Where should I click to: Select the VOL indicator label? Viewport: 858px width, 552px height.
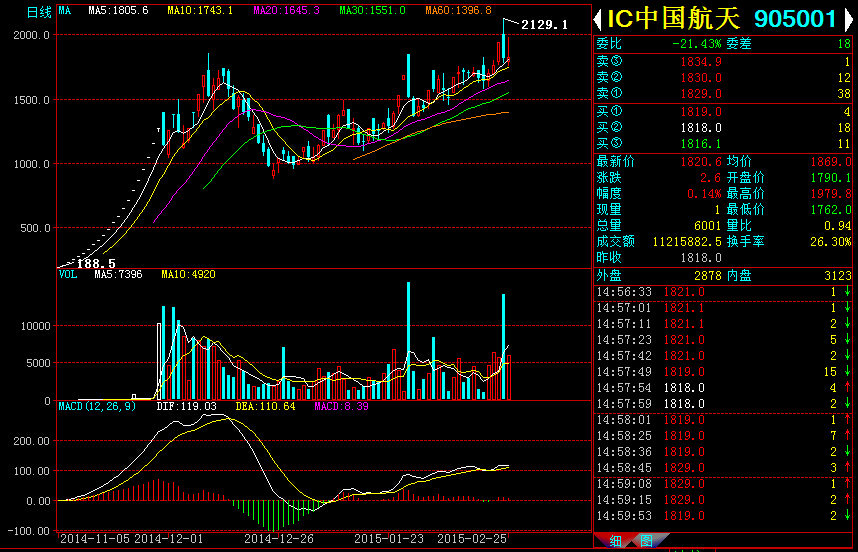(68, 274)
